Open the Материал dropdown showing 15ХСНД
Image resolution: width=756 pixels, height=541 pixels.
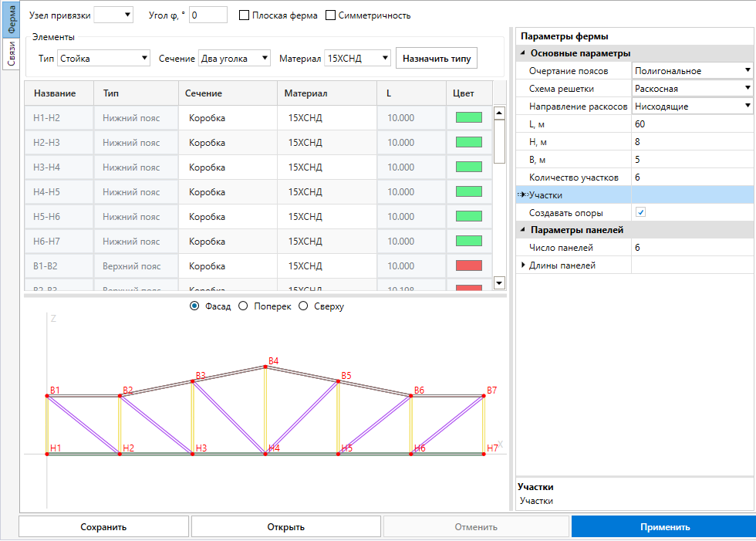(357, 59)
